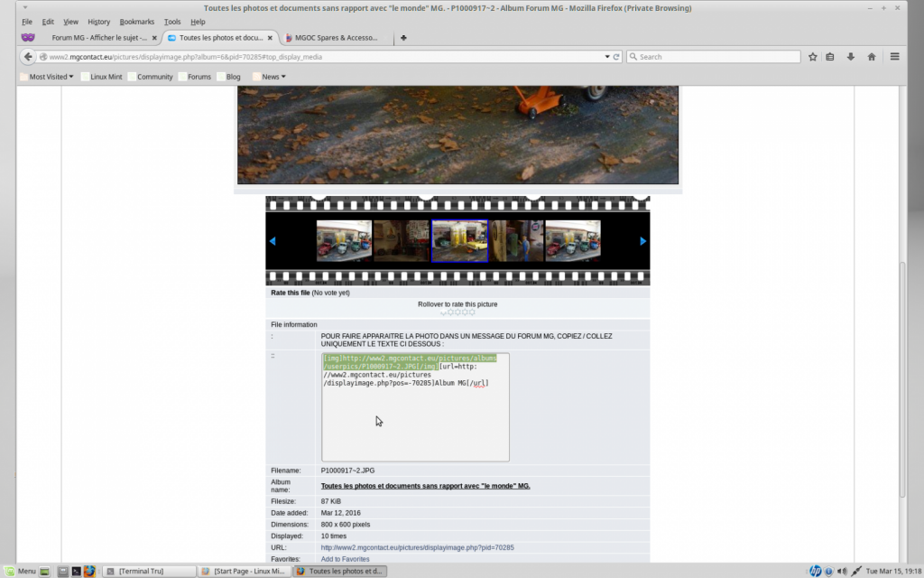Open the File menu
924x578 pixels.
click(27, 22)
